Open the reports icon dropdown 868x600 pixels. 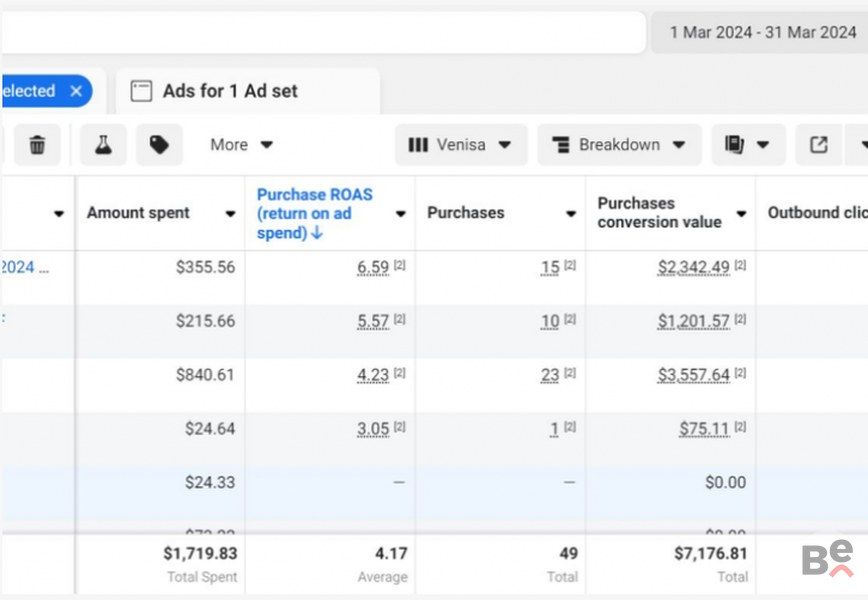coord(748,145)
